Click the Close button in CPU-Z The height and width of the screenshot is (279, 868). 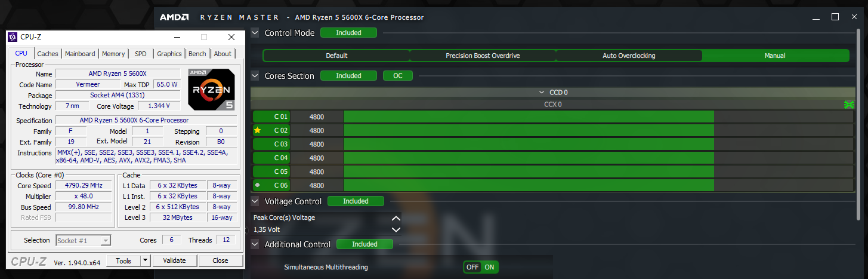(221, 260)
